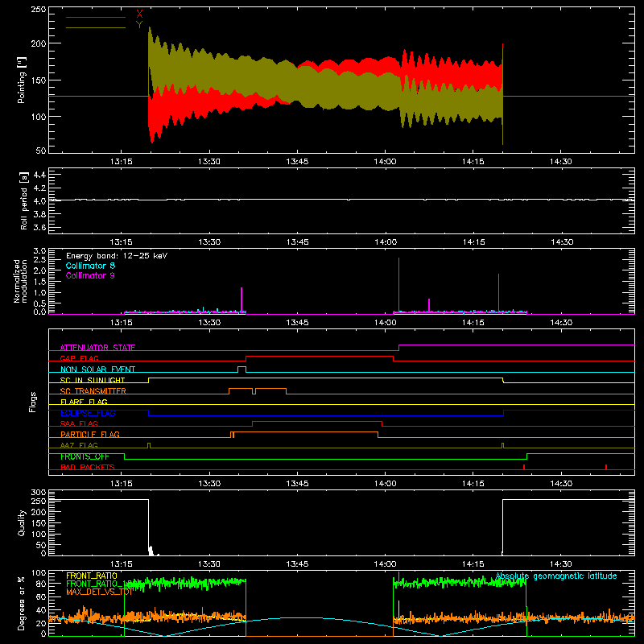This screenshot has width=644, height=644.
Task: Click the '13:45' tick label under the modulation plot
Action: [x=297, y=323]
